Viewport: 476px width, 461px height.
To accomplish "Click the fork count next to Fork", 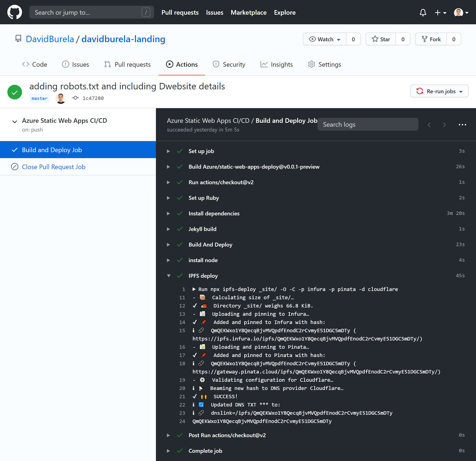I will click(x=454, y=39).
